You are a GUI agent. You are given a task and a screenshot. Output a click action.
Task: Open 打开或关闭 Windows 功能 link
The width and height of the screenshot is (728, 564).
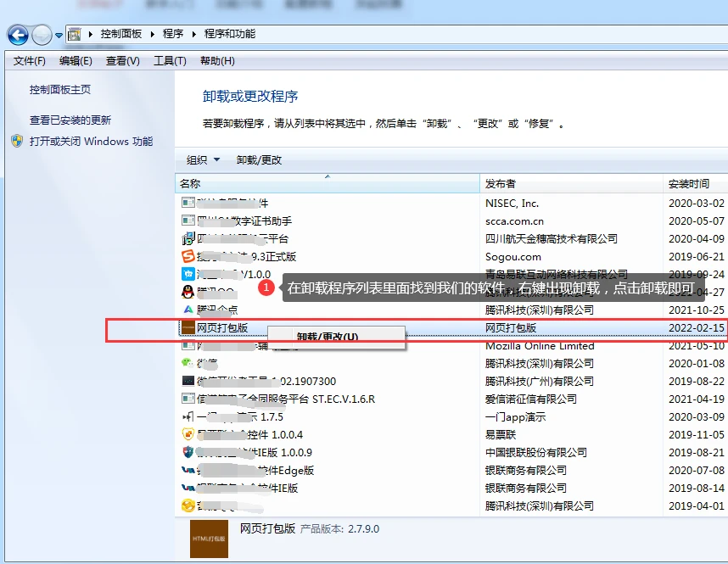click(91, 141)
